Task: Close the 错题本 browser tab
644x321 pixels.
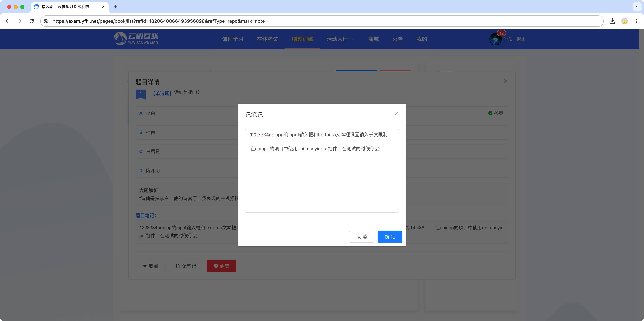Action: coord(103,7)
